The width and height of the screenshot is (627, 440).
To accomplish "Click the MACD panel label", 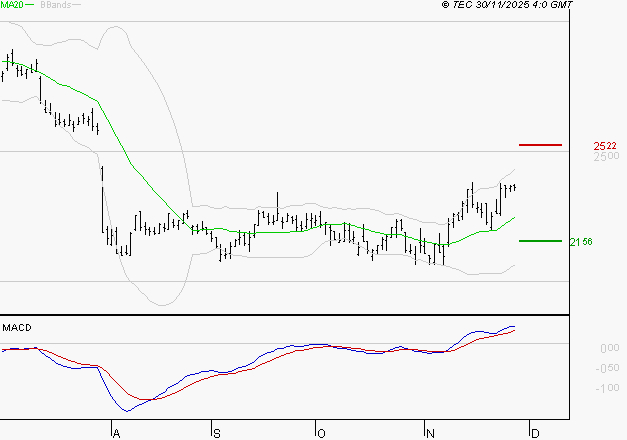I will 17,328.
